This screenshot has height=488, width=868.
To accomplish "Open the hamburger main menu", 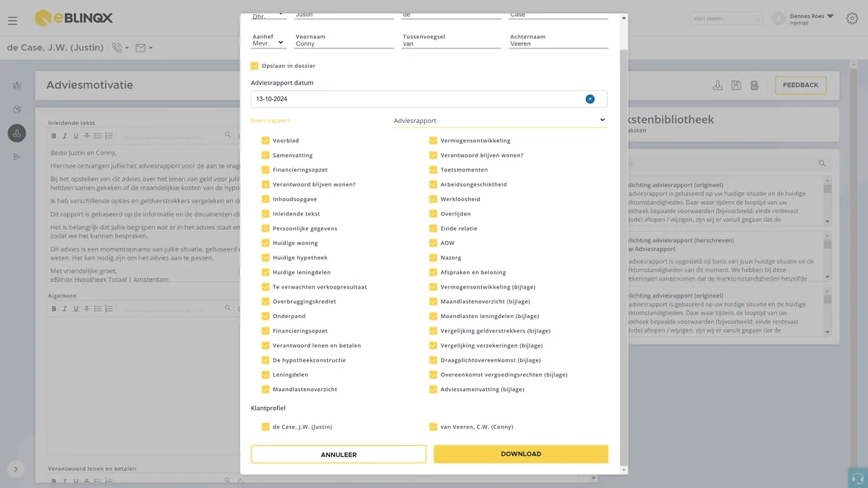I will point(12,21).
